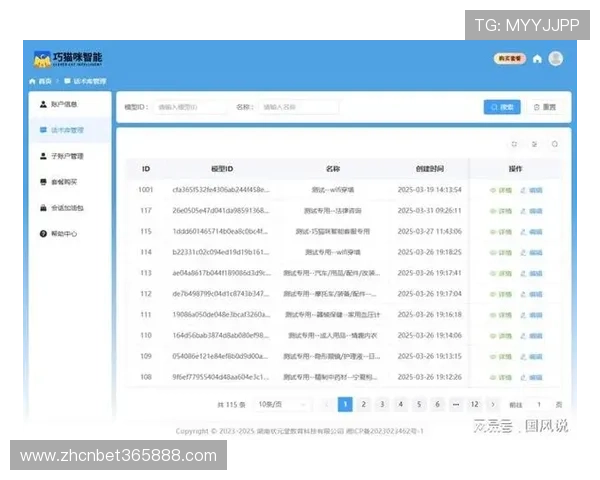Click 编辑 for row ID 115
600x480 pixels.
pyautogui.click(x=532, y=232)
